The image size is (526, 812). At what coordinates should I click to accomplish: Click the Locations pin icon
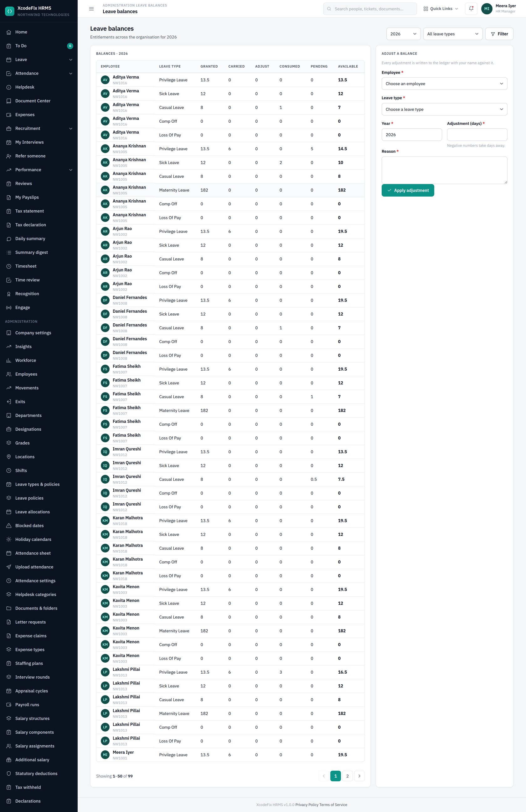tap(9, 457)
